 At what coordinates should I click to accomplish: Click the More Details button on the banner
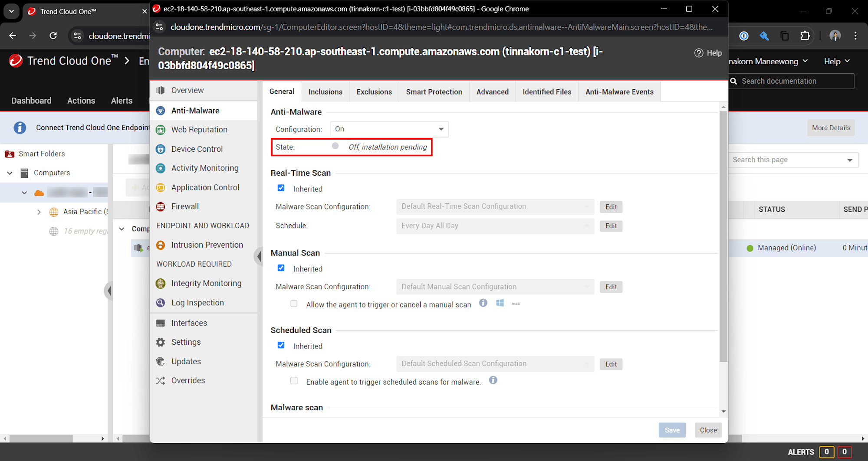point(831,128)
